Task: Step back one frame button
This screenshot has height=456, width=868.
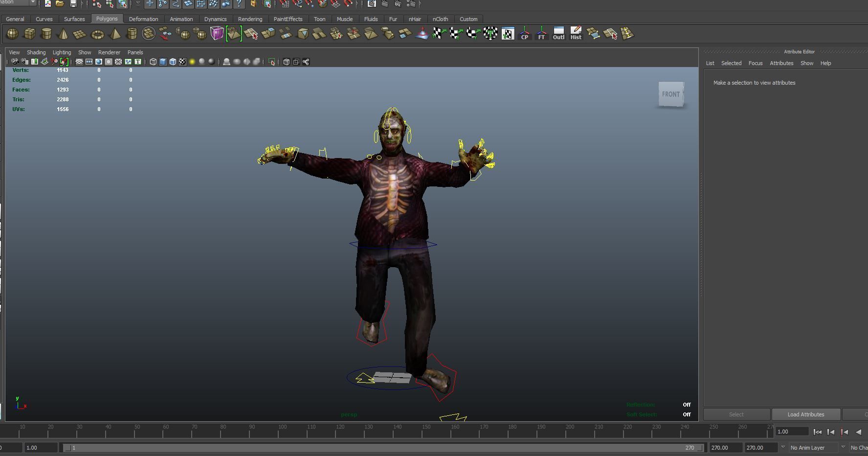Action: click(831, 432)
